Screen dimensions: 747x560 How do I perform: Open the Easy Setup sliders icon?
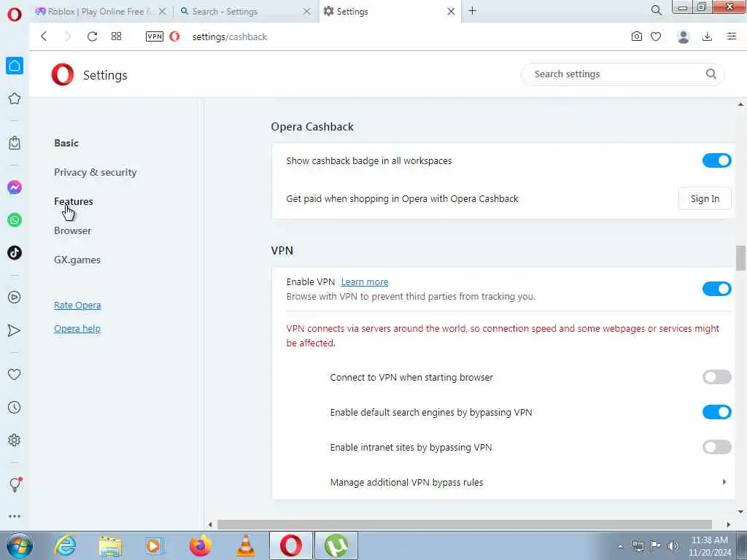[731, 36]
